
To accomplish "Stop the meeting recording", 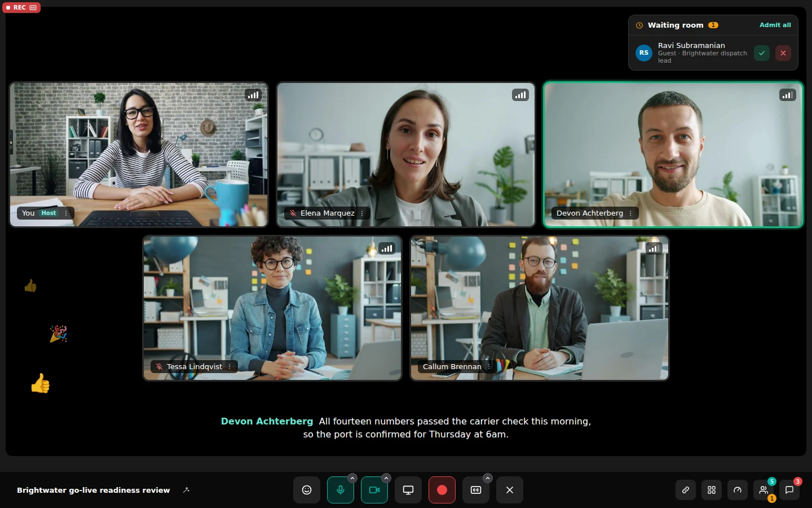I will pos(442,490).
